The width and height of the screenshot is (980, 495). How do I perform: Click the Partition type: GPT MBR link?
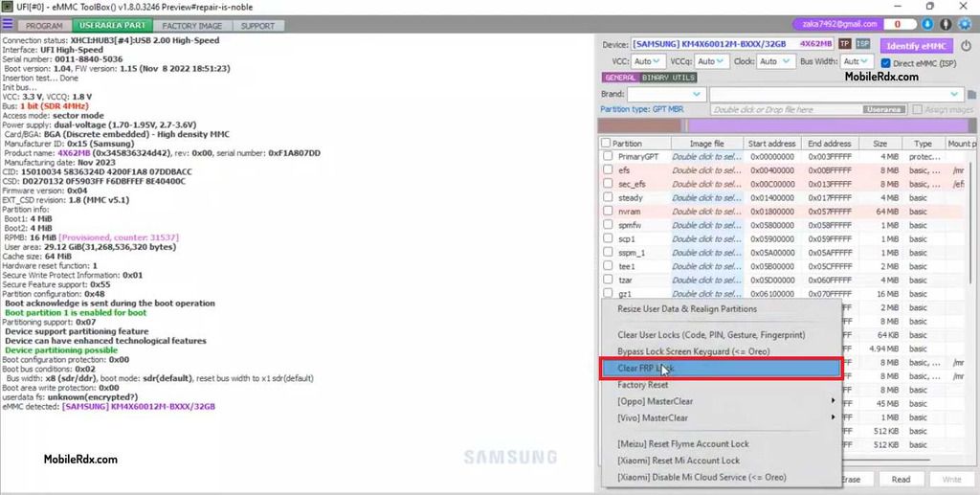coord(642,109)
